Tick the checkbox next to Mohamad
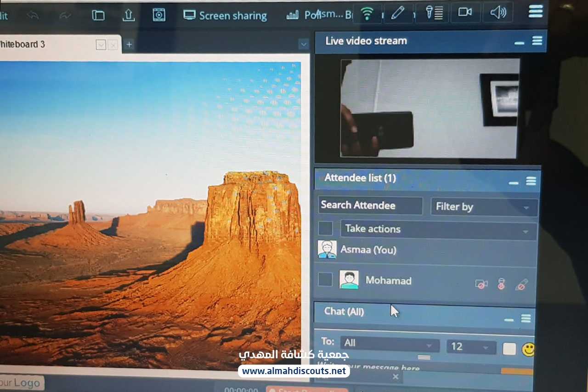 click(x=325, y=279)
